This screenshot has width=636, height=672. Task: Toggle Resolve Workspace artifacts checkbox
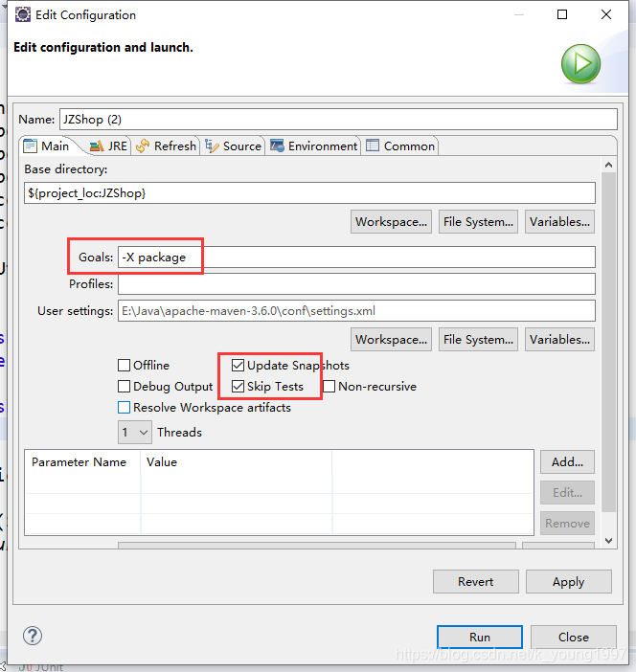click(x=124, y=407)
